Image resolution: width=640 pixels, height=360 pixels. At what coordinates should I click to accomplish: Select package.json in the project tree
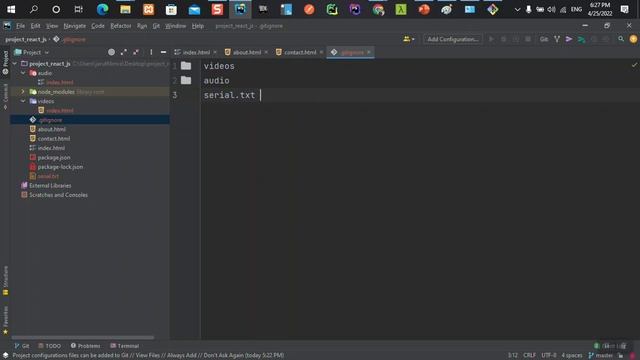pyautogui.click(x=53, y=158)
